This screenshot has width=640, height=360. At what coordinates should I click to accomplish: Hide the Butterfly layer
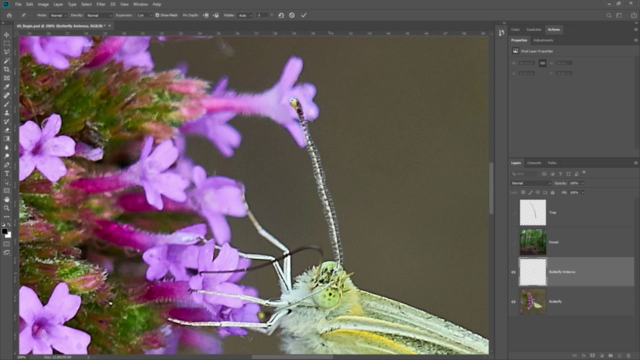513,302
